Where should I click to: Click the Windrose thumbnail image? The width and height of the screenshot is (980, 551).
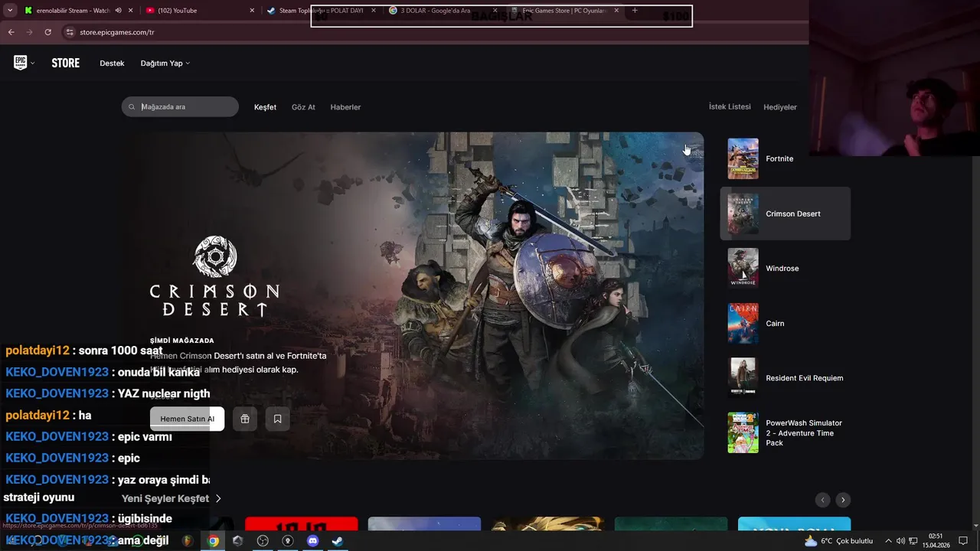[743, 268]
